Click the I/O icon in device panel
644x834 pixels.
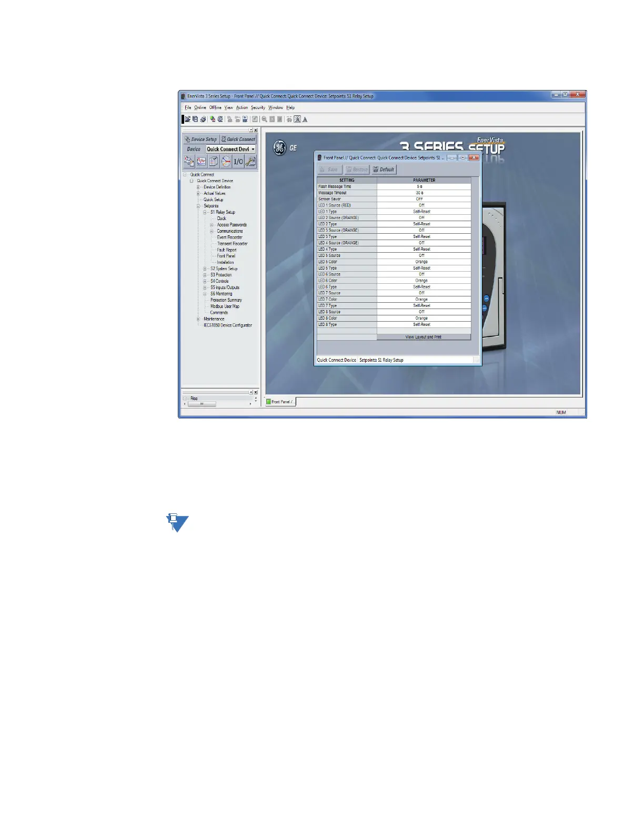(238, 162)
